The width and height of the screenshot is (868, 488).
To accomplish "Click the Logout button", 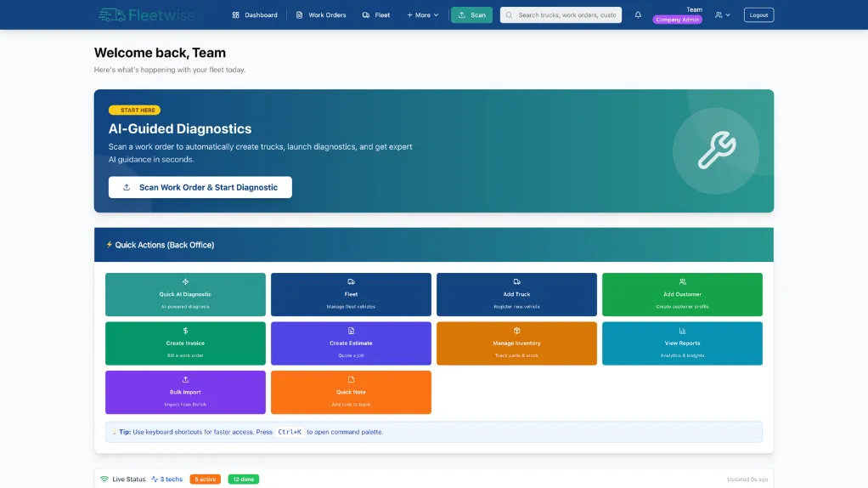I will (x=758, y=14).
